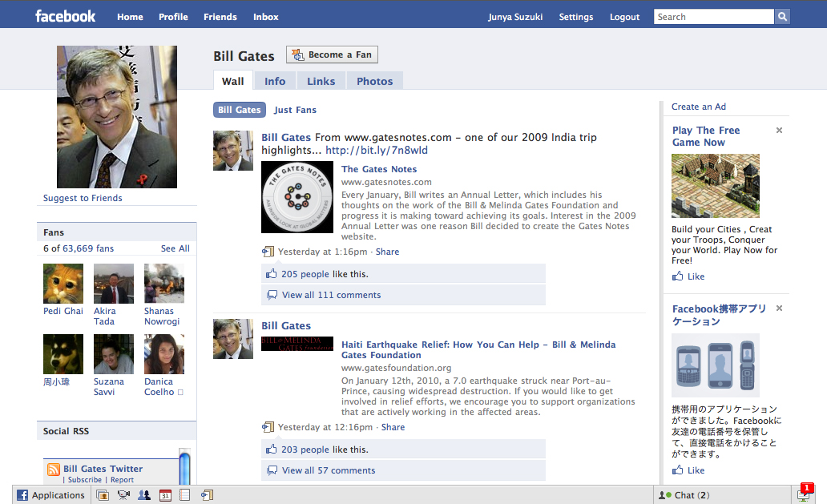Click the mobile phones ad image
This screenshot has height=504, width=827.
pyautogui.click(x=715, y=365)
